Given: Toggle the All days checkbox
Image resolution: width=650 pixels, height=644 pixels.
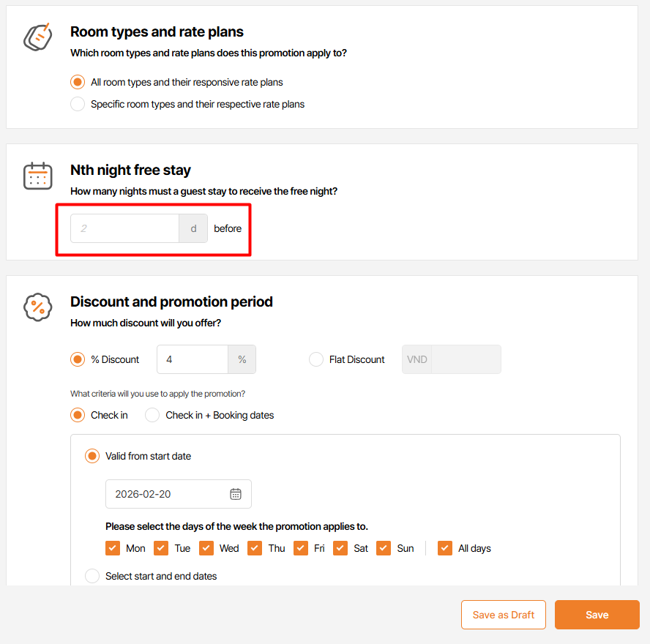Looking at the screenshot, I should coord(445,548).
